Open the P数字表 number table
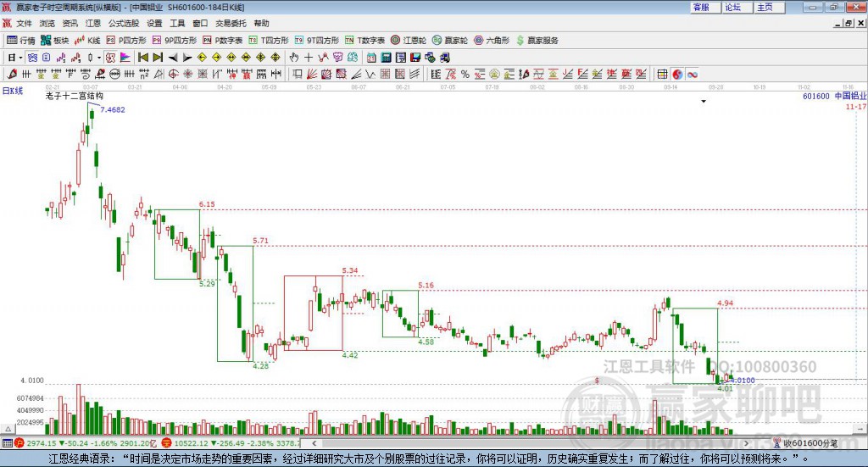 tap(223, 41)
